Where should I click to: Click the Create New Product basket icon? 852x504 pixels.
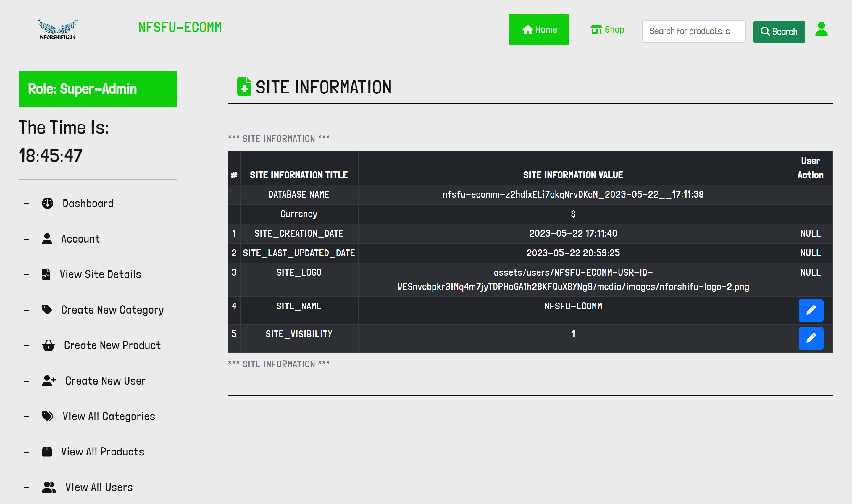coord(48,345)
